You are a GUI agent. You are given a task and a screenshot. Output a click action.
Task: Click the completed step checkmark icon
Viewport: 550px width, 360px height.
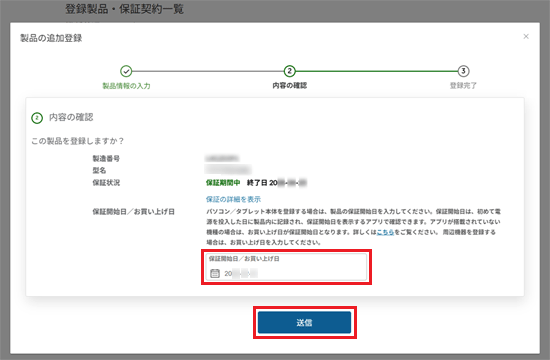click(x=126, y=71)
